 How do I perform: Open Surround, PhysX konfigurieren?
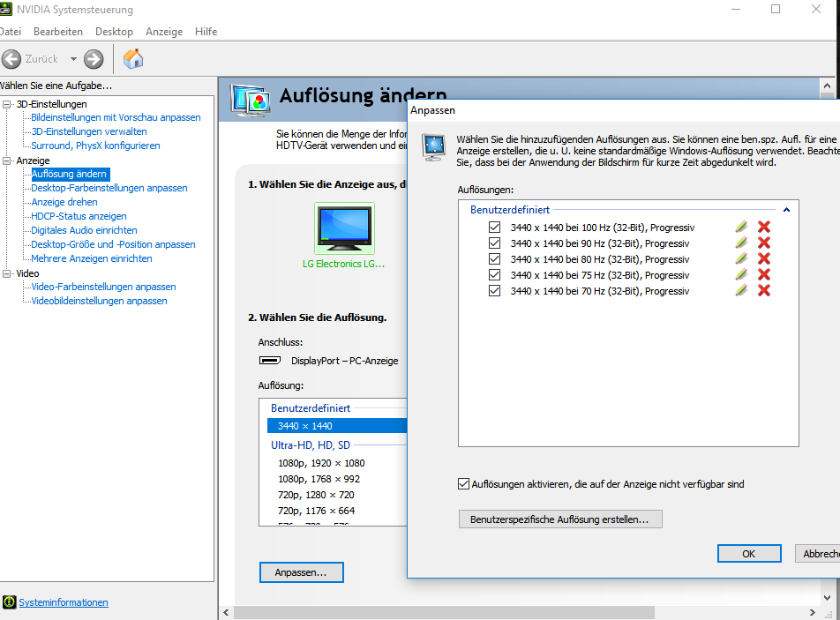(x=95, y=146)
